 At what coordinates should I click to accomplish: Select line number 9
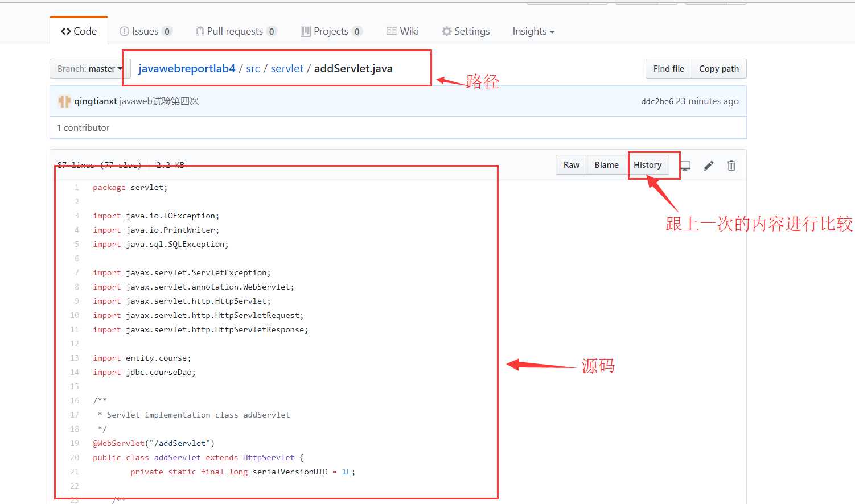76,301
